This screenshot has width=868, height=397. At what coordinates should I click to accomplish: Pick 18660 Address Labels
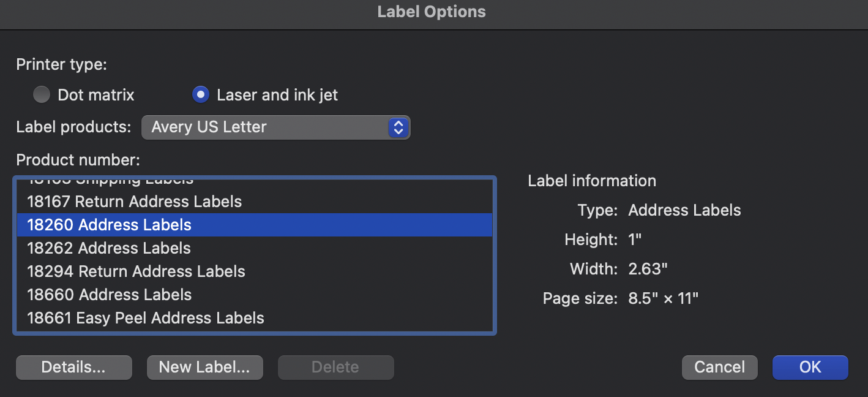(255, 295)
